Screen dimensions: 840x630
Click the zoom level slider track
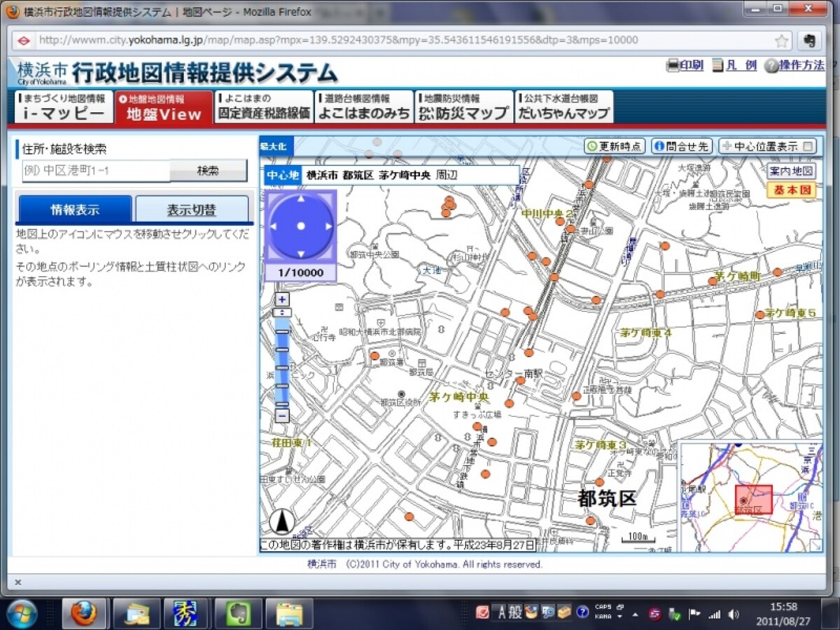[x=281, y=362]
